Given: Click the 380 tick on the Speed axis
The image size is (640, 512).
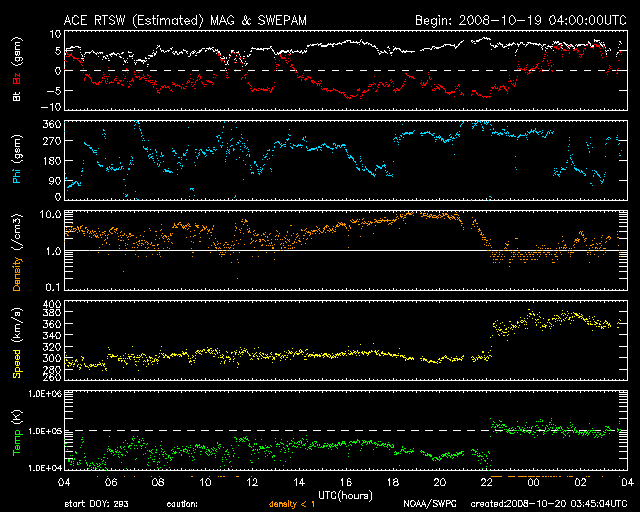Looking at the screenshot, I should click(x=52, y=313).
